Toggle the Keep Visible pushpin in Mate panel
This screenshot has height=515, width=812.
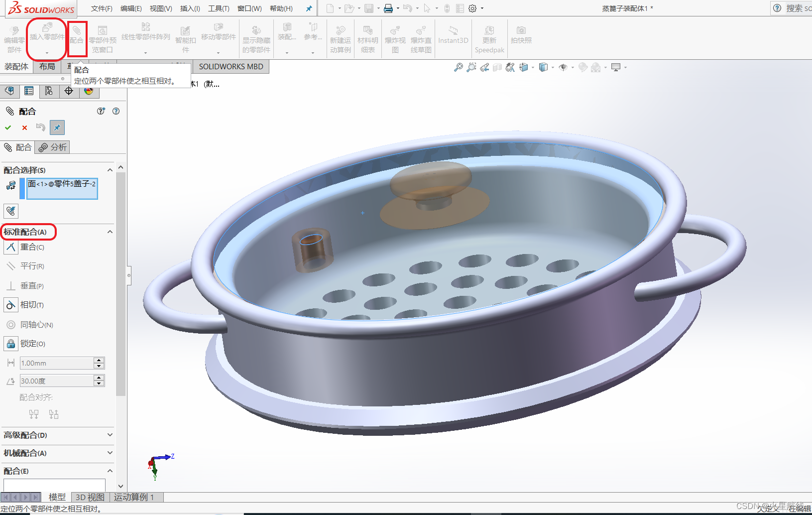point(57,128)
